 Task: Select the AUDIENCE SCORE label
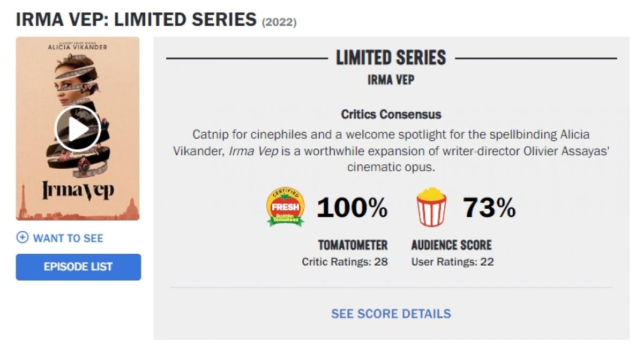451,245
